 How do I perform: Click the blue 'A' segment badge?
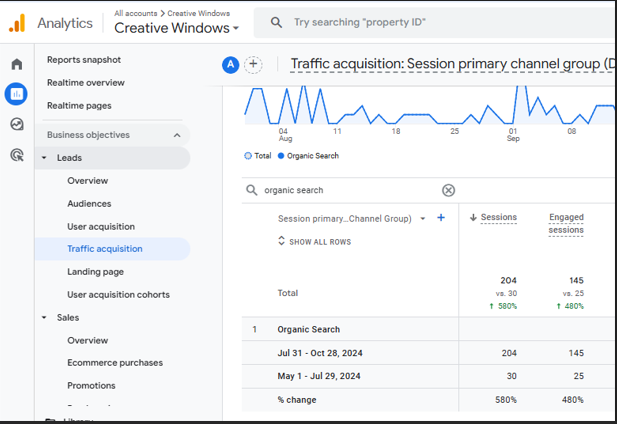231,65
